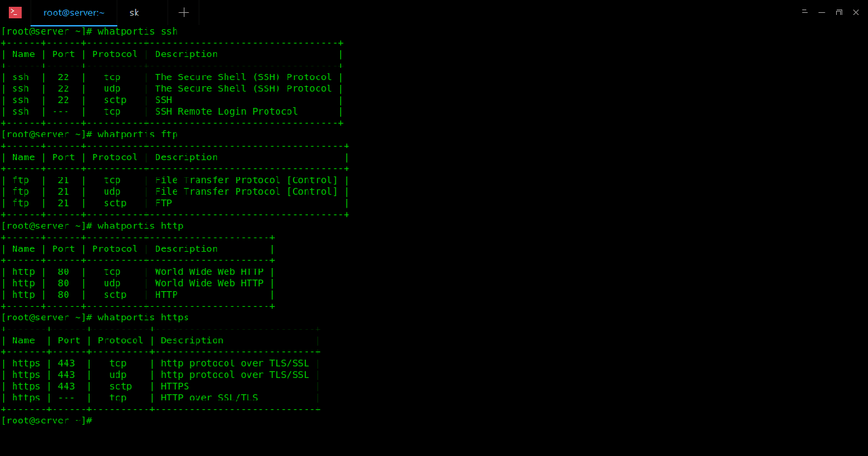Click port 21 in the ftp sctp row
This screenshot has height=456, width=868.
click(63, 203)
